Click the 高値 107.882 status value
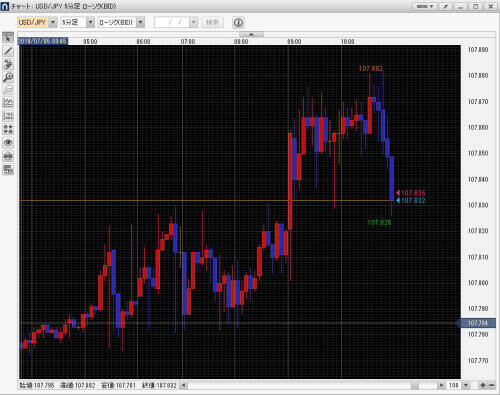This screenshot has height=395, width=500. click(x=77, y=385)
